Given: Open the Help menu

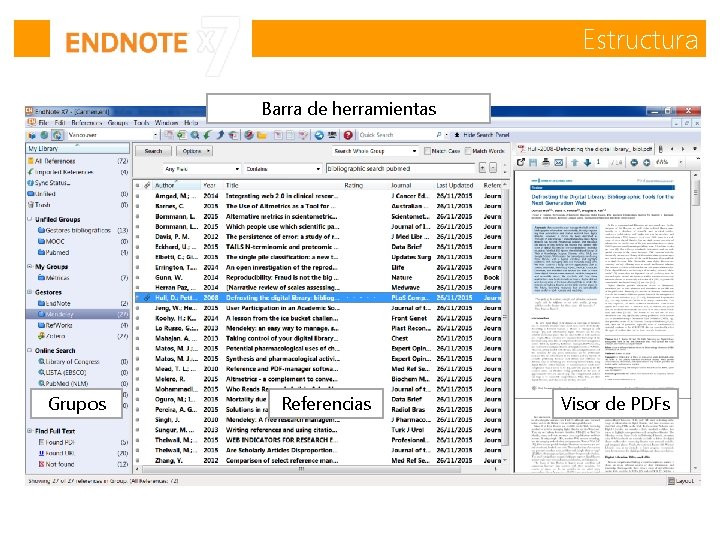Looking at the screenshot, I should (x=191, y=123).
